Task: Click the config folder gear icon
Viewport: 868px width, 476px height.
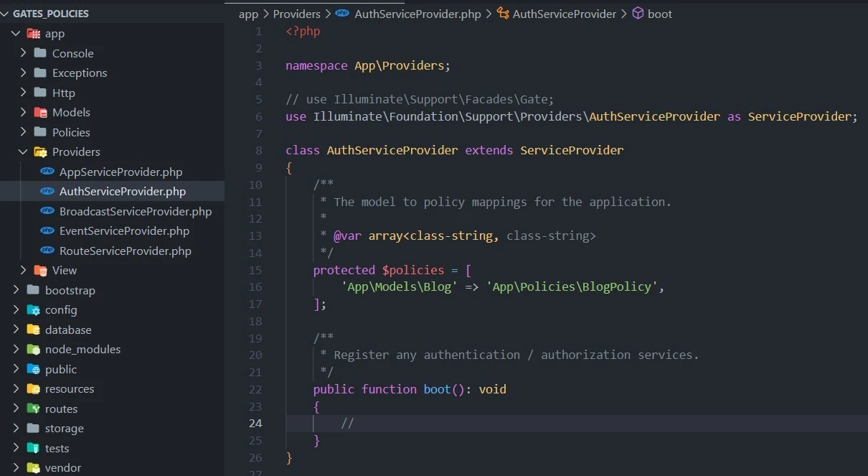Action: tap(33, 310)
